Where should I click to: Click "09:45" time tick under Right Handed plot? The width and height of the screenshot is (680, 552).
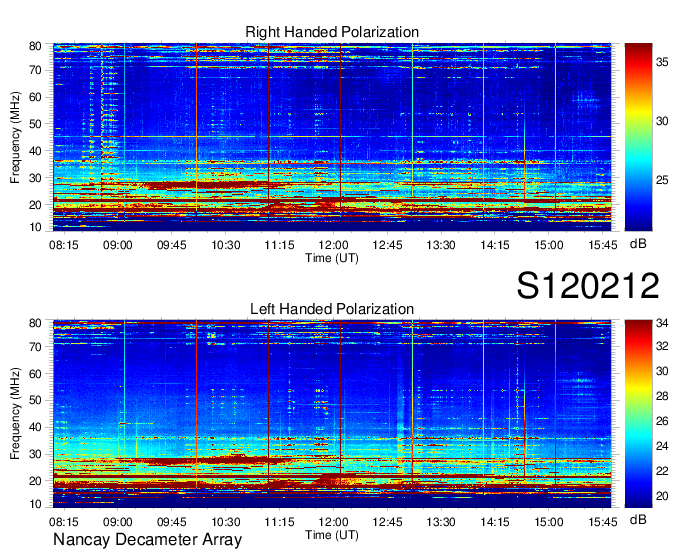[172, 245]
